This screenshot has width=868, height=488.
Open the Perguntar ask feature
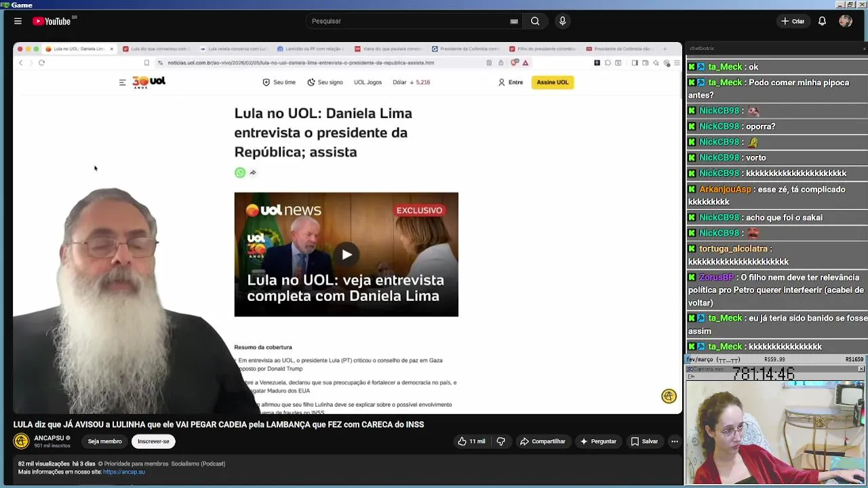point(597,441)
